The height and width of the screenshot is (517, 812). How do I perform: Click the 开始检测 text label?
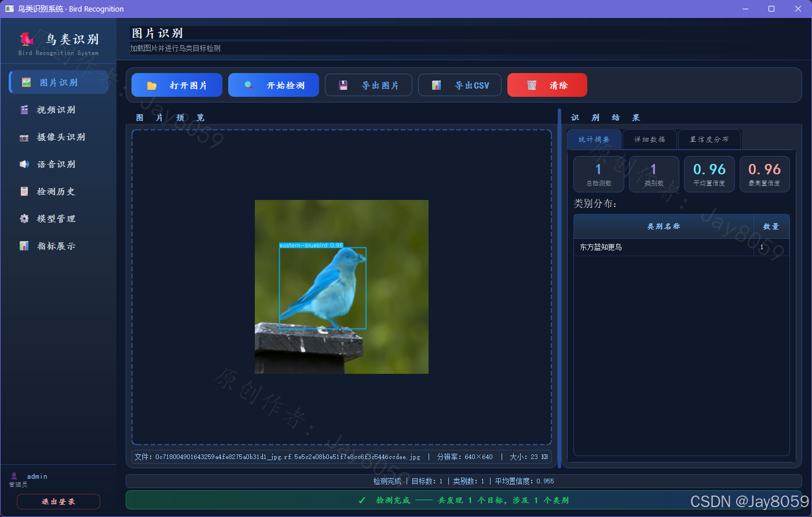pos(286,85)
